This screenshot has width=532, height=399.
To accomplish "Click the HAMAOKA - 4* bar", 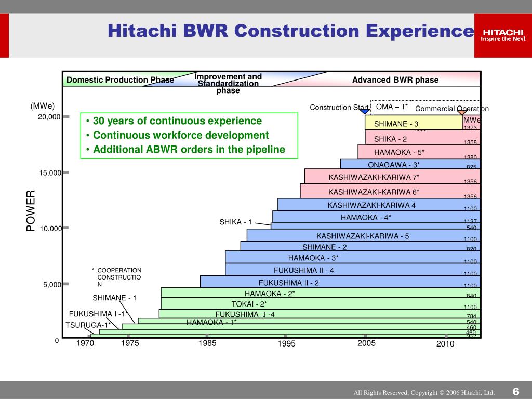I will click(376, 217).
